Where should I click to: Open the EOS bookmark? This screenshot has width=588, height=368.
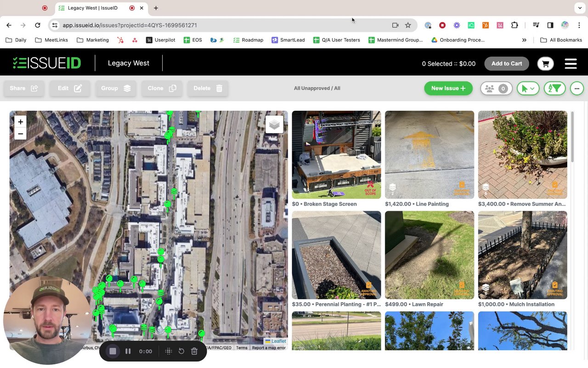click(193, 40)
